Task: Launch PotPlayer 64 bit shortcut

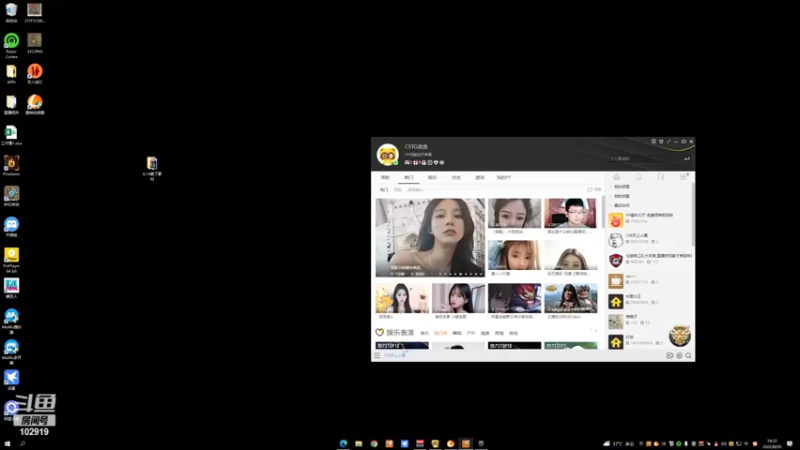Action: click(11, 260)
